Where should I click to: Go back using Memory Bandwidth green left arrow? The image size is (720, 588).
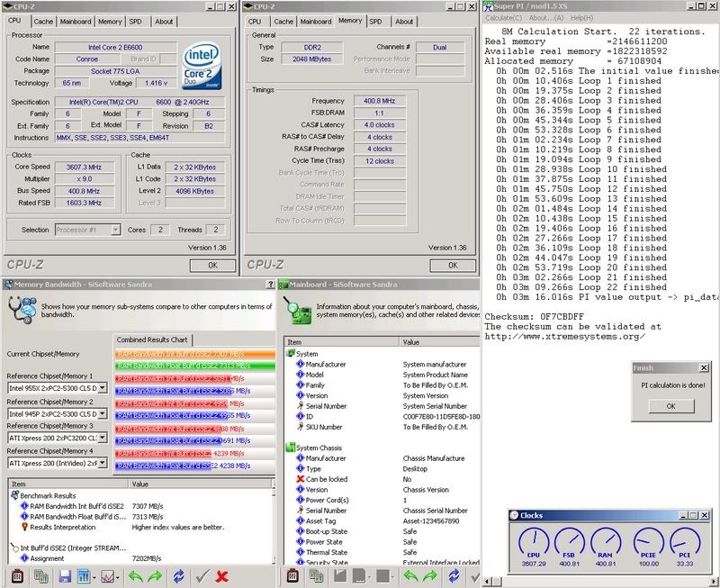click(136, 576)
